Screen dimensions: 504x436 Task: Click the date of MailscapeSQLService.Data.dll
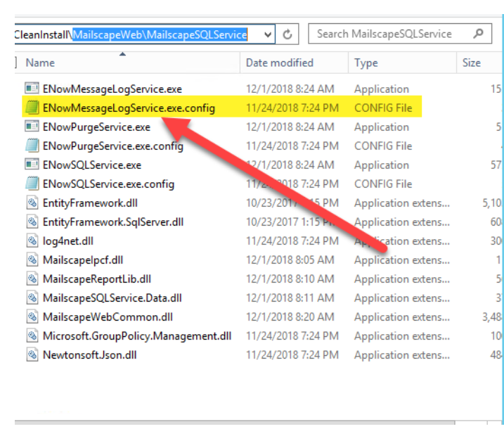pos(290,297)
